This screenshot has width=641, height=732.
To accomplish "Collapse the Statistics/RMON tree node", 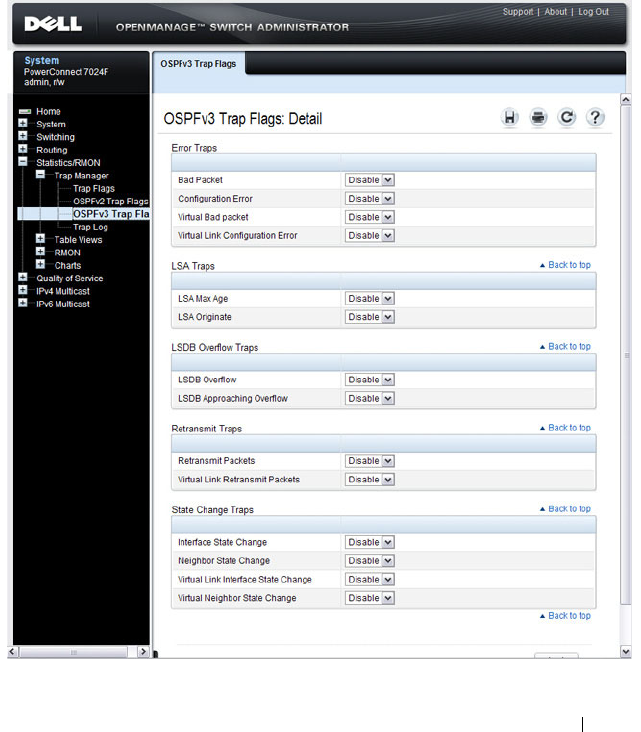I will [22, 162].
